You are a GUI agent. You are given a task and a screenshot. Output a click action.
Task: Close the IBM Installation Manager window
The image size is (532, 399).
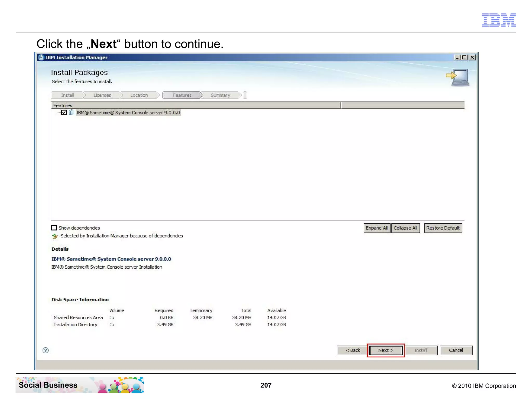tap(473, 57)
